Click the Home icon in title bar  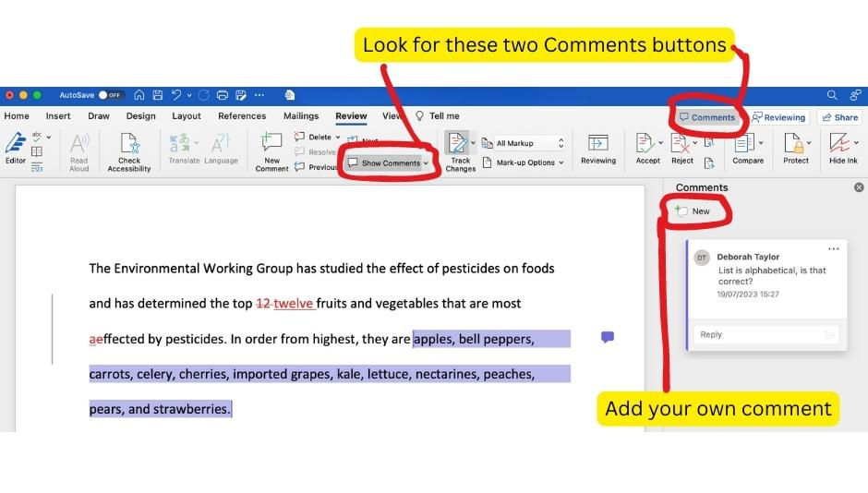point(139,95)
